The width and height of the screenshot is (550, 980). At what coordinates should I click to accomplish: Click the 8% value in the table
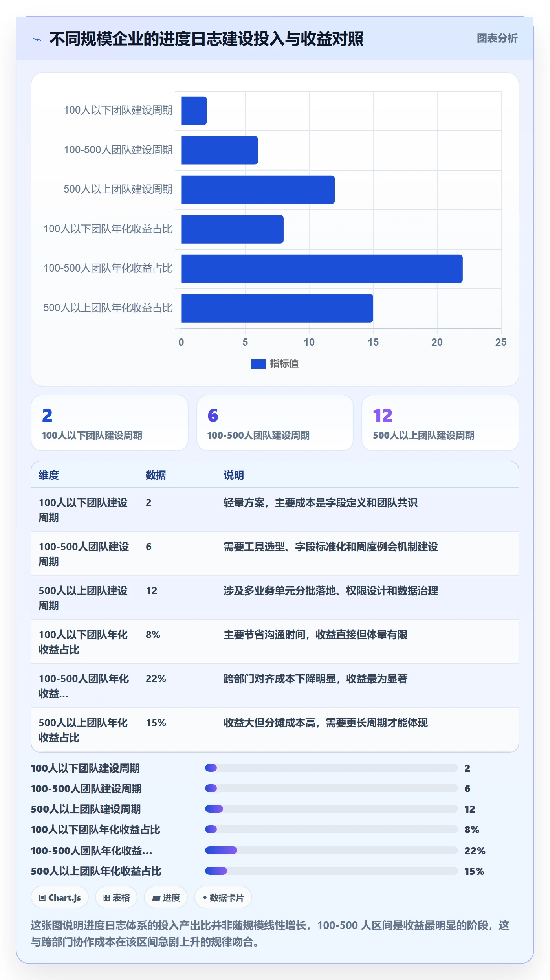click(x=153, y=635)
